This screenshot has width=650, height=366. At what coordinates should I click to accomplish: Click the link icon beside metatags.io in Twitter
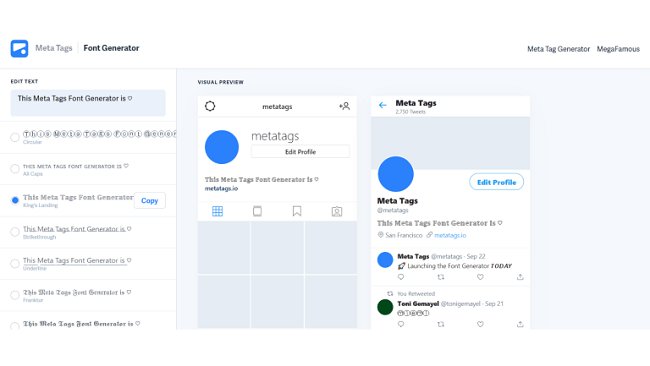pos(429,235)
